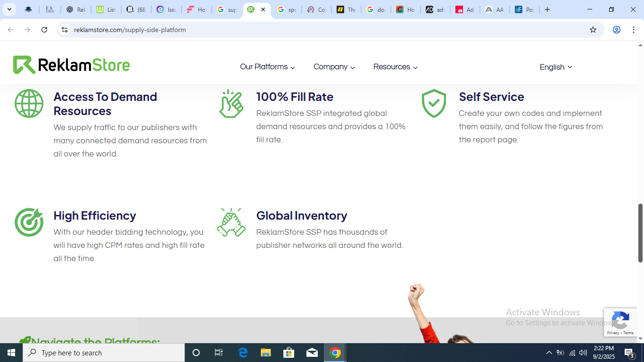The height and width of the screenshot is (362, 644).
Task: Switch to the Google "sup" tab
Action: [x=227, y=9]
